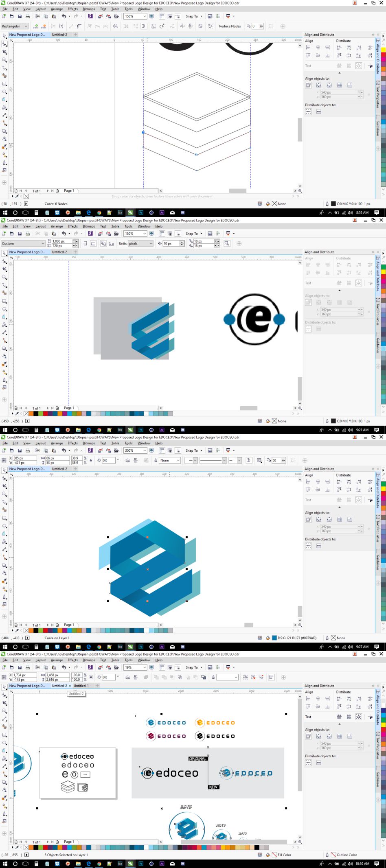
Task: Toggle Show grid in the 9:21 AM window toolbar
Action: pyautogui.click(x=170, y=234)
